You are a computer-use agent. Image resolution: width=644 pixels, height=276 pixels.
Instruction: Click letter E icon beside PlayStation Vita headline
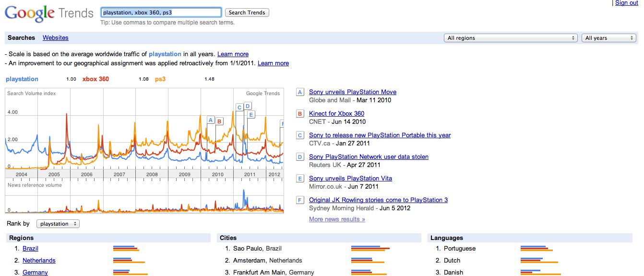(300, 179)
